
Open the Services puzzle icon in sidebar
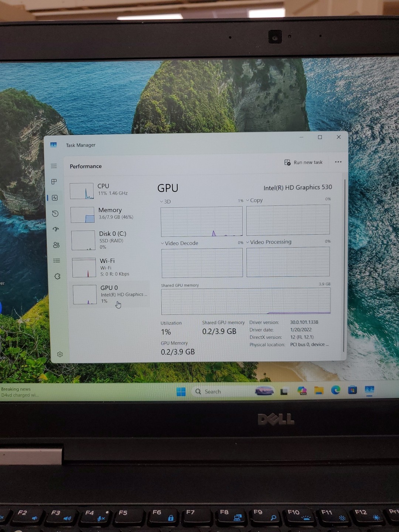[x=57, y=276]
